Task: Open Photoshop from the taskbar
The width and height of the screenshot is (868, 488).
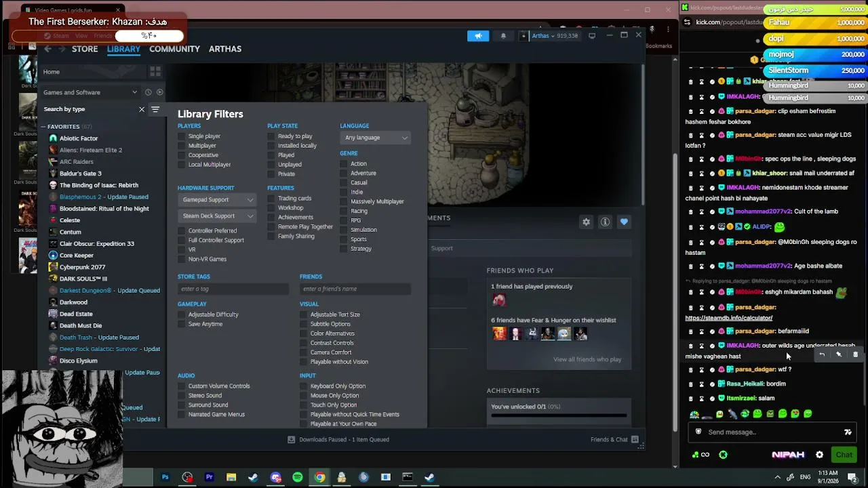Action: [165, 477]
